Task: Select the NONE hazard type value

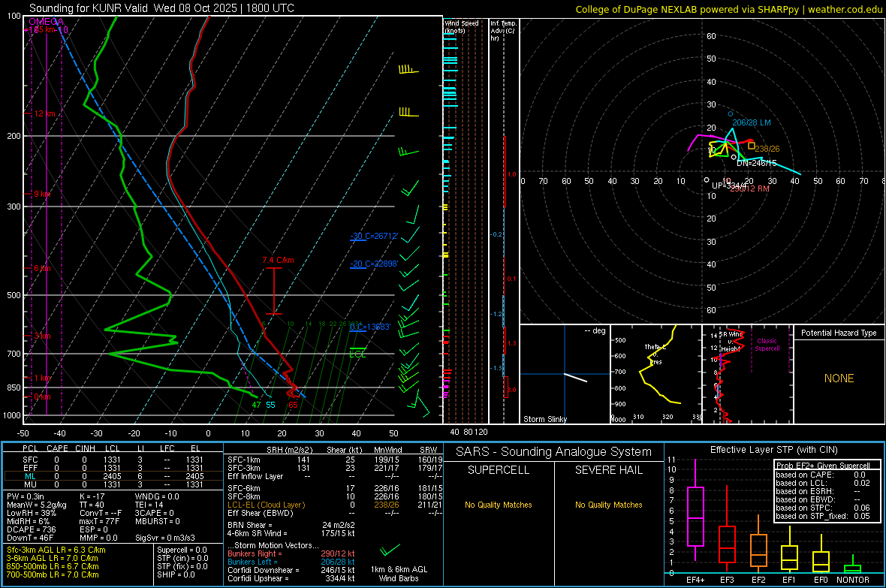Action: [x=839, y=378]
